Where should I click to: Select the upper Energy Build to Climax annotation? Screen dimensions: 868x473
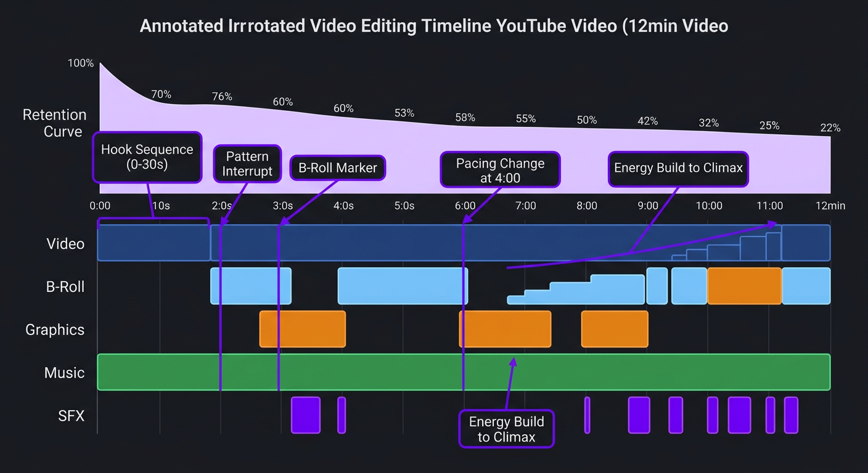point(678,168)
